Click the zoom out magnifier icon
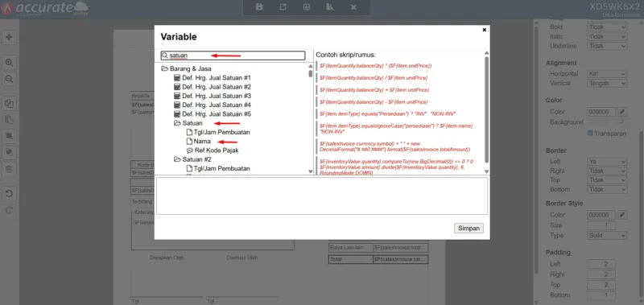 9,79
